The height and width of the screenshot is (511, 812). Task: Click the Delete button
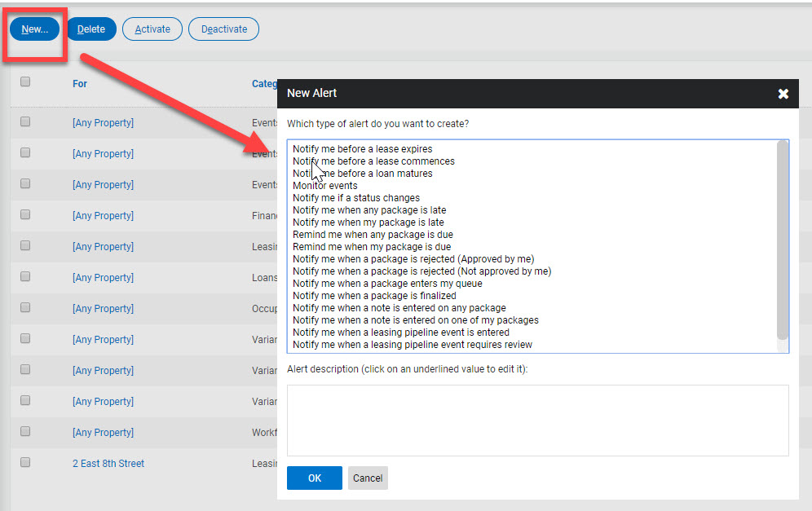tap(91, 29)
